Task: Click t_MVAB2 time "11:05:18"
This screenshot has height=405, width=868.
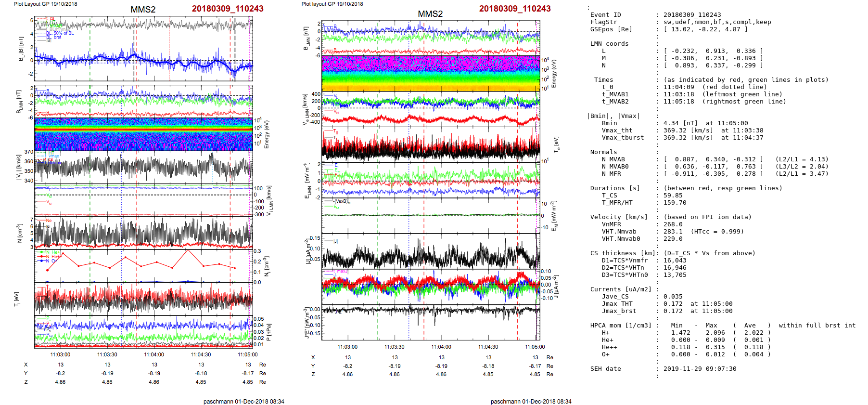Action: coord(679,102)
